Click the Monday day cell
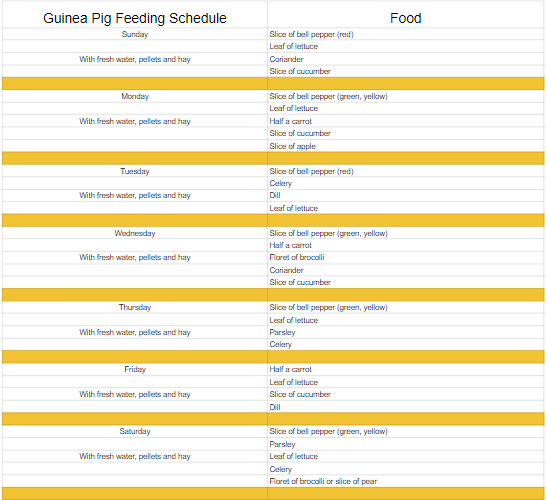 [x=135, y=96]
